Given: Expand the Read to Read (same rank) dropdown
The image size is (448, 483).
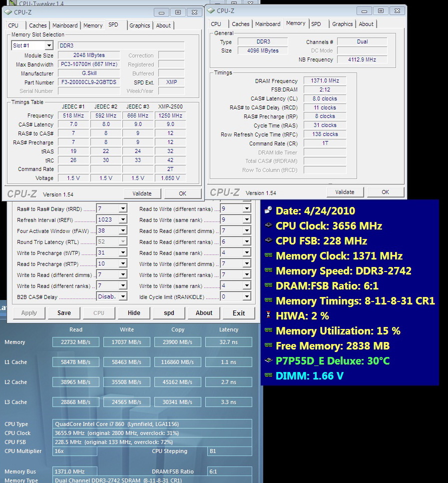Looking at the screenshot, I should (247, 252).
